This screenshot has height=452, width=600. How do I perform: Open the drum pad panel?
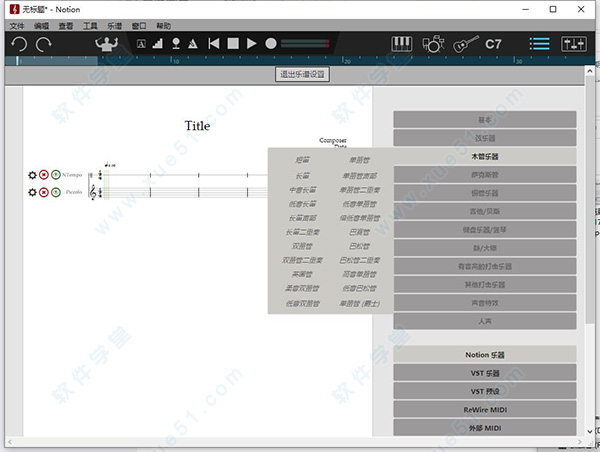(x=433, y=44)
